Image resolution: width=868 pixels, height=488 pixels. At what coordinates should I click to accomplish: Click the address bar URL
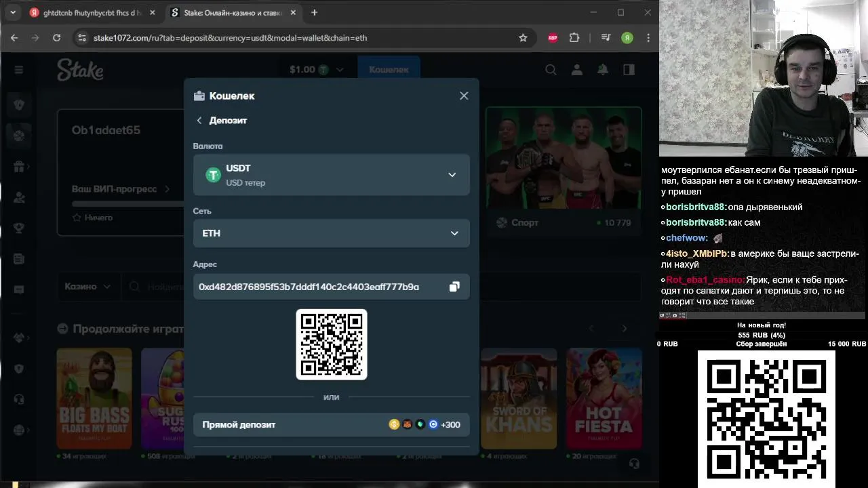[230, 38]
